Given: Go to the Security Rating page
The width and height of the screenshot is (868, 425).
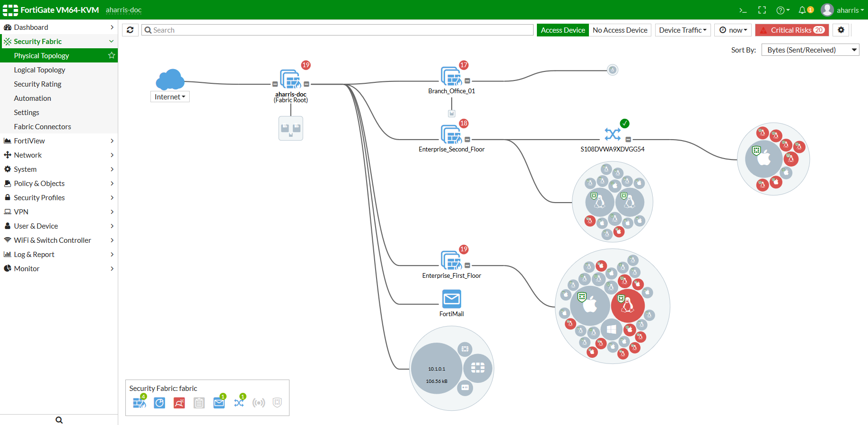Looking at the screenshot, I should [38, 84].
